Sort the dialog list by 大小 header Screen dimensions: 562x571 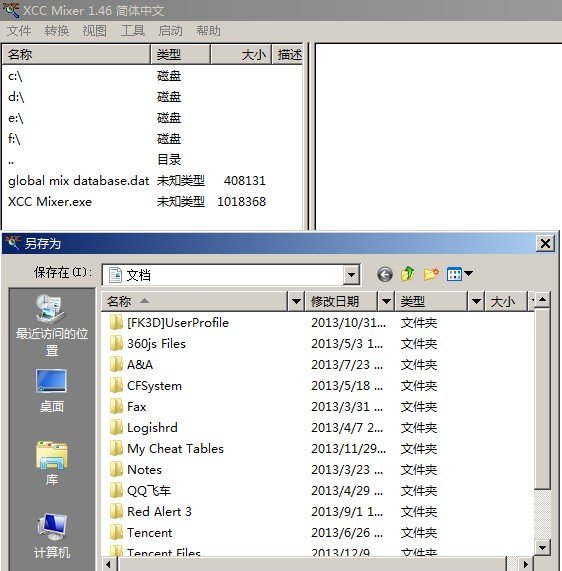pyautogui.click(x=507, y=301)
